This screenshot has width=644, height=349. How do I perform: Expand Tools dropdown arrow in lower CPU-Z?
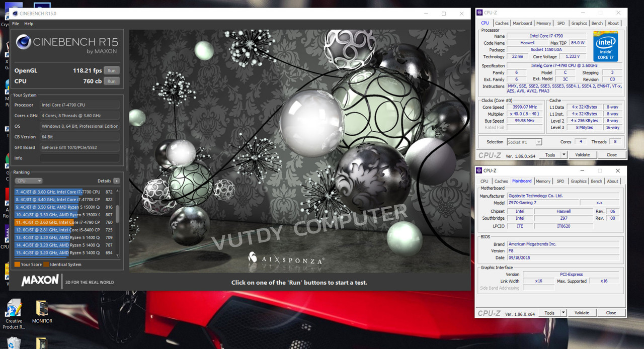563,313
